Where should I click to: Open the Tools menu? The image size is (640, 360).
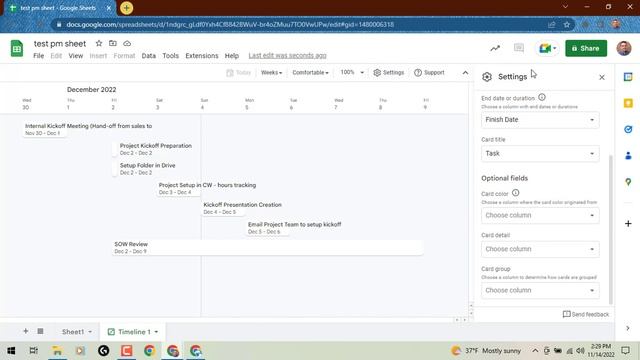click(x=170, y=56)
